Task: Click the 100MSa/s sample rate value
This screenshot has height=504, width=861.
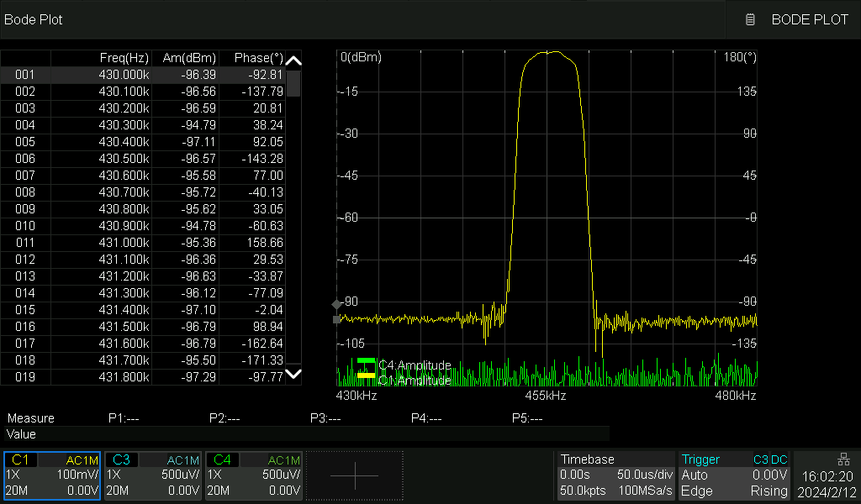Action: click(645, 491)
